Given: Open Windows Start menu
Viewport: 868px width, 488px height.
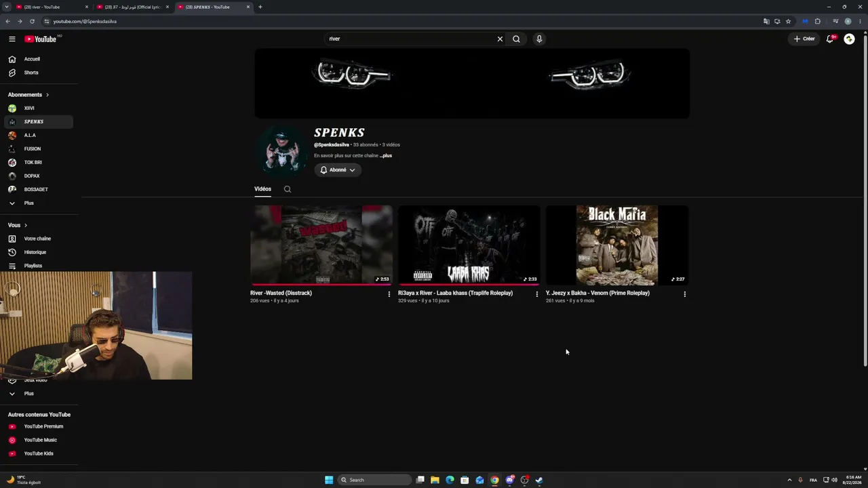Looking at the screenshot, I should [x=329, y=480].
